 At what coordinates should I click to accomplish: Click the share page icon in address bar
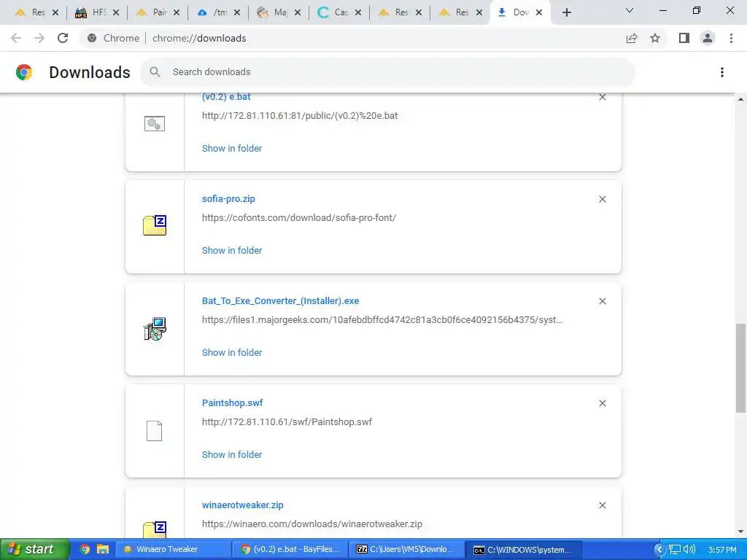pos(632,38)
